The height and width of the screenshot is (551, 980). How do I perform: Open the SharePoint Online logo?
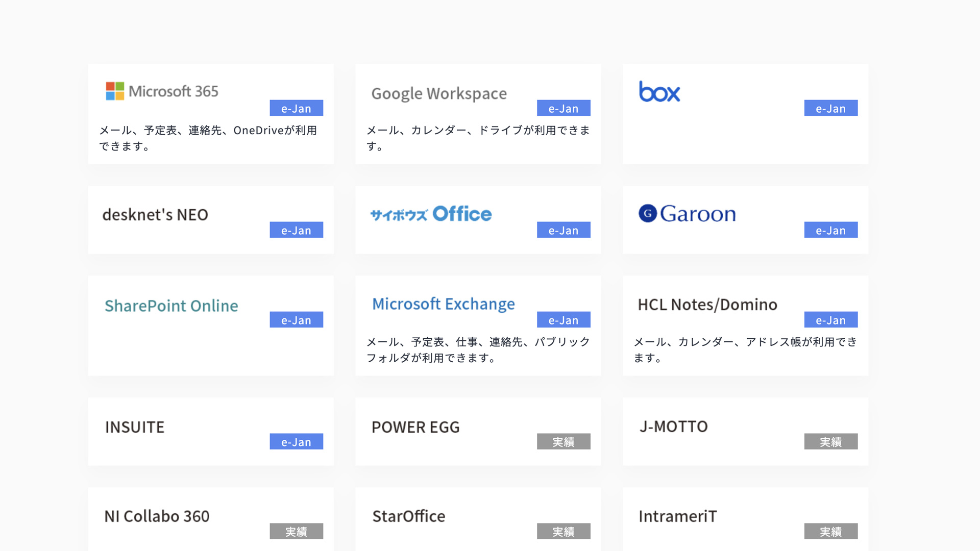[171, 306]
